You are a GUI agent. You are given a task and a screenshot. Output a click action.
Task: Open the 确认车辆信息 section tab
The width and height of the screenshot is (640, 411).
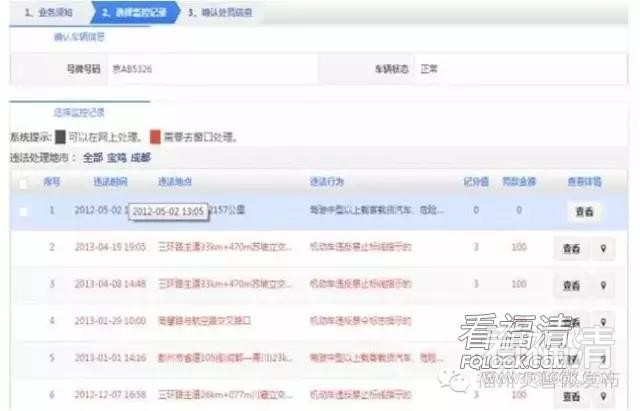point(79,37)
